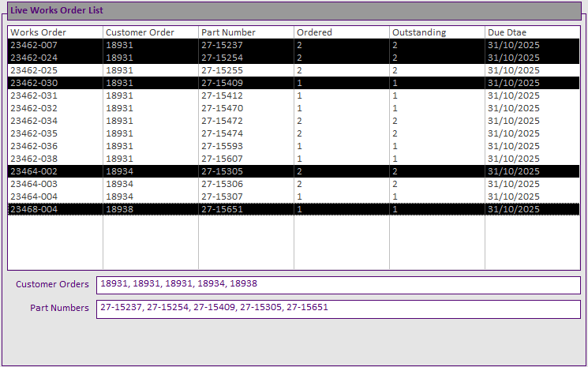Image resolution: width=588 pixels, height=367 pixels.
Task: Click part number 27-15307
Action: coord(222,197)
